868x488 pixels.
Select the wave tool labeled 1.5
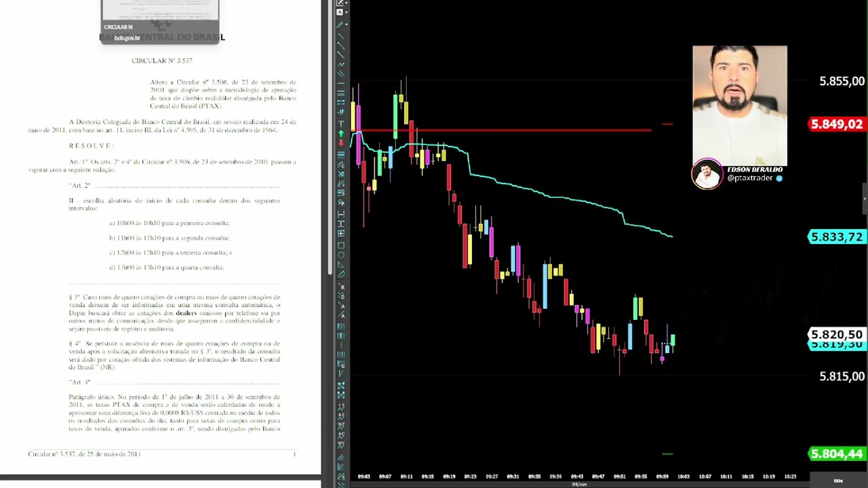[x=341, y=406]
